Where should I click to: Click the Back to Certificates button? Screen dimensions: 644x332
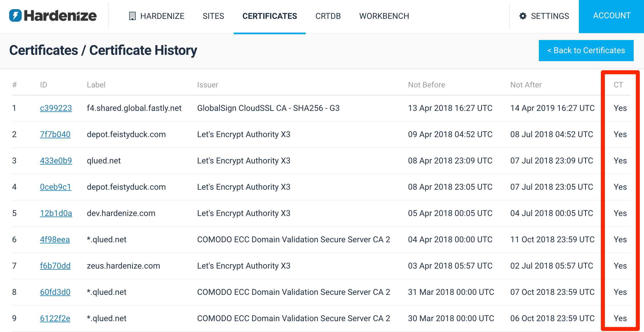(586, 51)
